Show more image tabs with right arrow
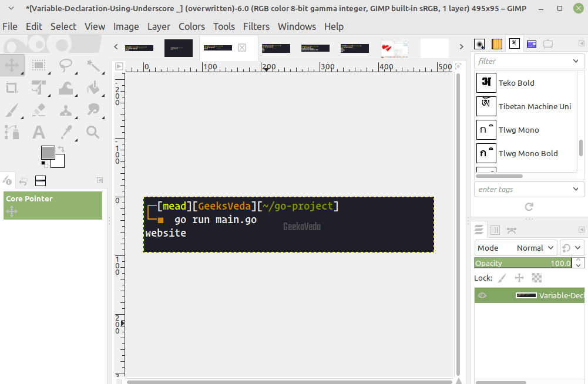 (461, 46)
